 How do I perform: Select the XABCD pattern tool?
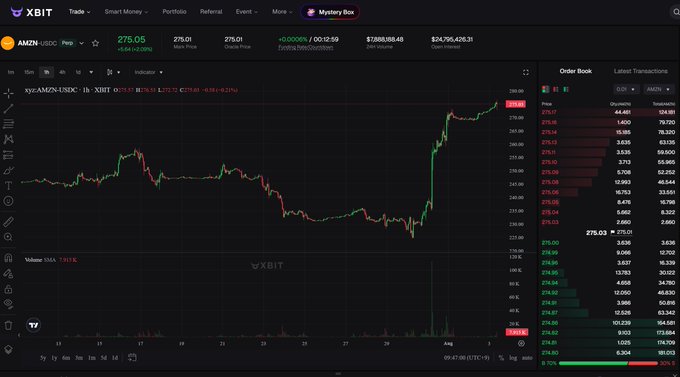pyautogui.click(x=8, y=139)
